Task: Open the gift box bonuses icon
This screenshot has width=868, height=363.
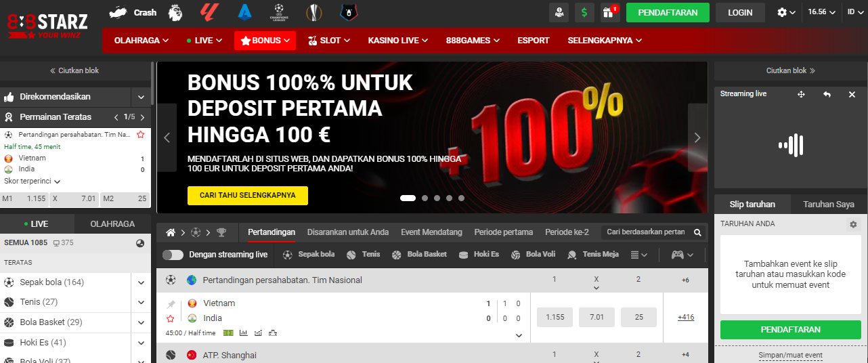Action: coord(610,12)
